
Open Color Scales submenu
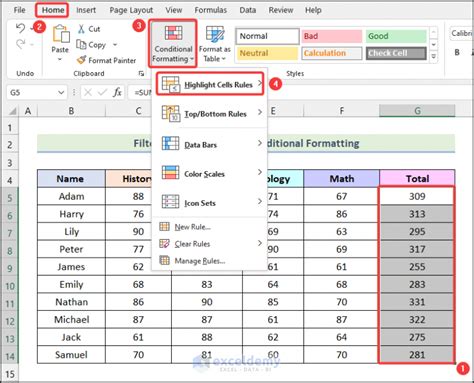(x=210, y=173)
